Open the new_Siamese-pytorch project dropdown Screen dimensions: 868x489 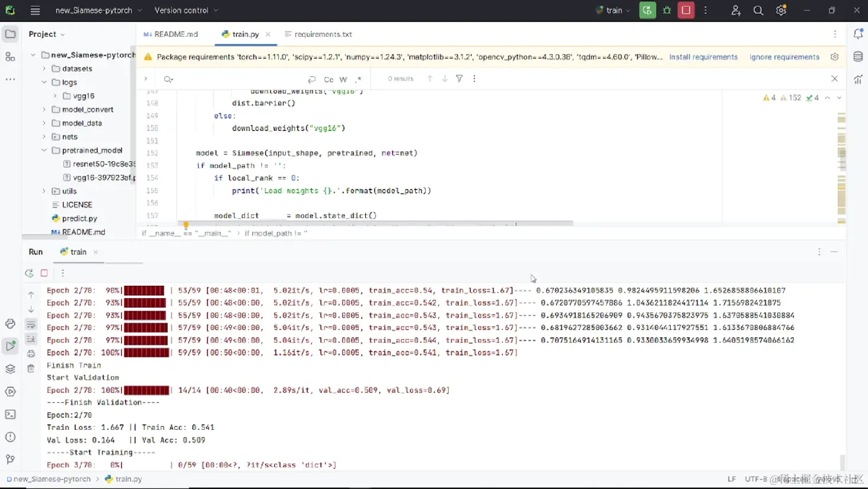coord(98,10)
